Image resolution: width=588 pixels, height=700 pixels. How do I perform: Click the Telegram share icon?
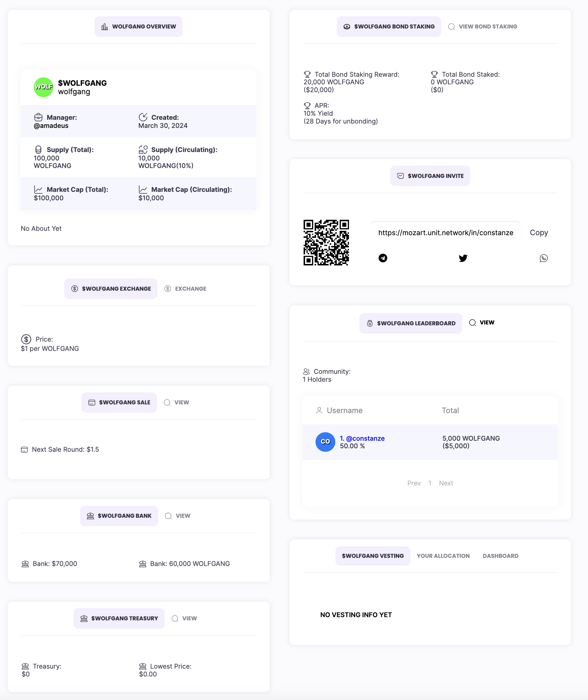click(x=383, y=258)
